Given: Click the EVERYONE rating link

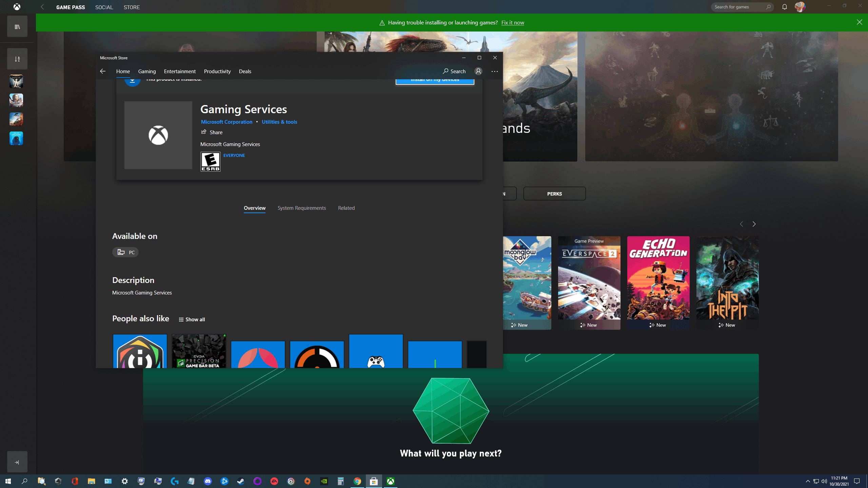Looking at the screenshot, I should [x=234, y=155].
